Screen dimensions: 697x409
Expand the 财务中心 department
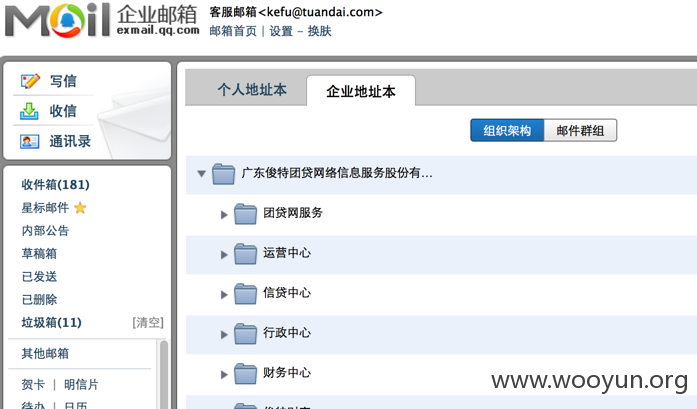tap(224, 375)
